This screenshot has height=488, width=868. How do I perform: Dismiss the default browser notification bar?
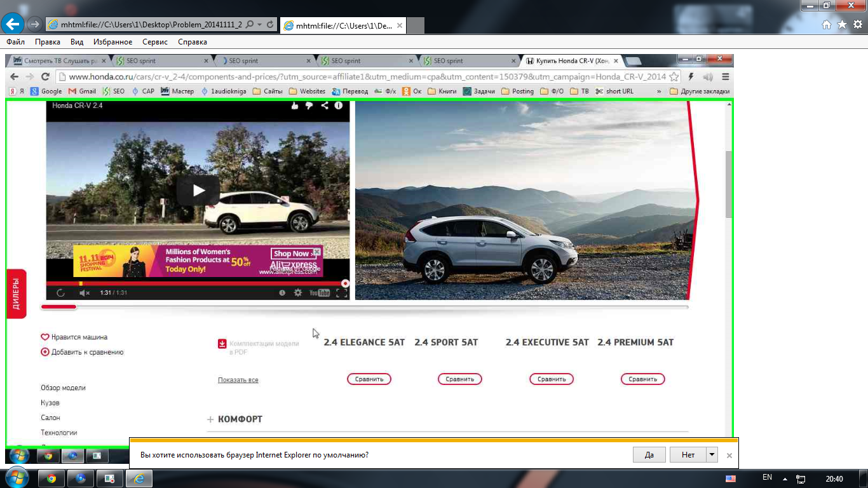tap(729, 456)
